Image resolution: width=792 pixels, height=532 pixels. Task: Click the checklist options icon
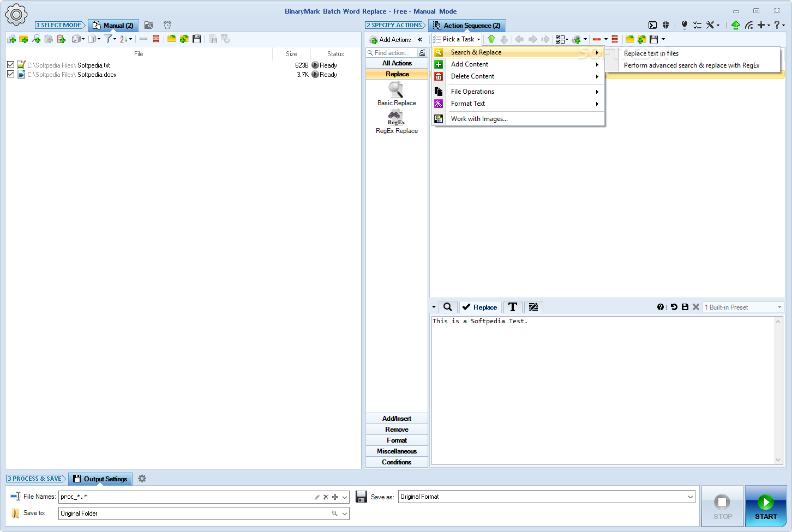tap(697, 25)
